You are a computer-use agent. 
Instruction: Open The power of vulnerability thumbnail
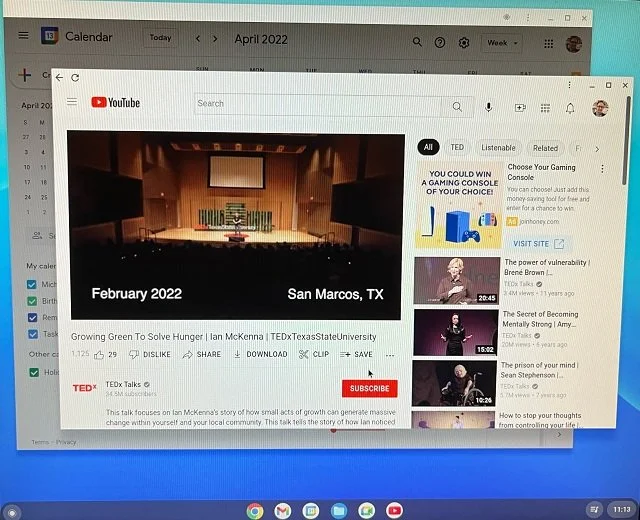457,281
